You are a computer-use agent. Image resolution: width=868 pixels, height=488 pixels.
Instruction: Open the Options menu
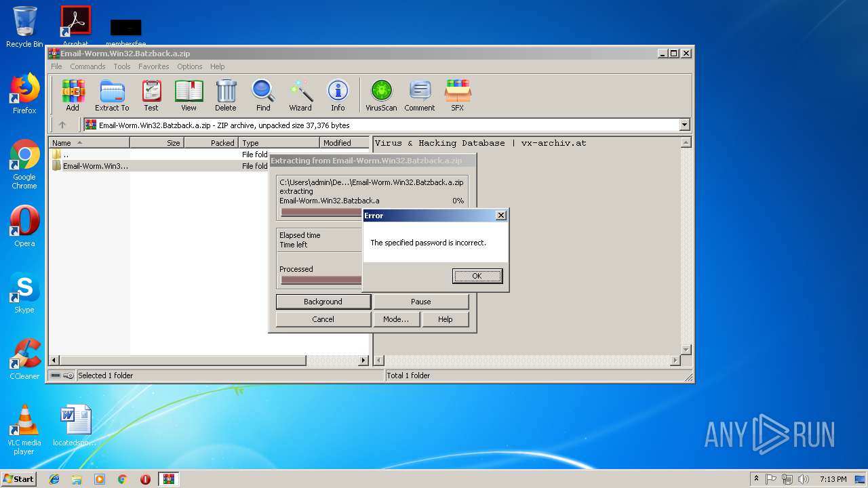coord(190,66)
